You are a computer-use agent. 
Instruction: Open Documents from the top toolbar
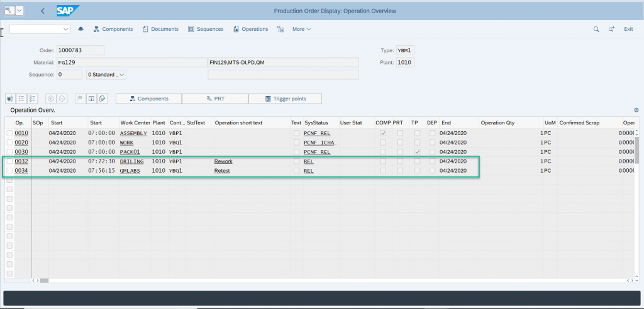click(x=160, y=29)
